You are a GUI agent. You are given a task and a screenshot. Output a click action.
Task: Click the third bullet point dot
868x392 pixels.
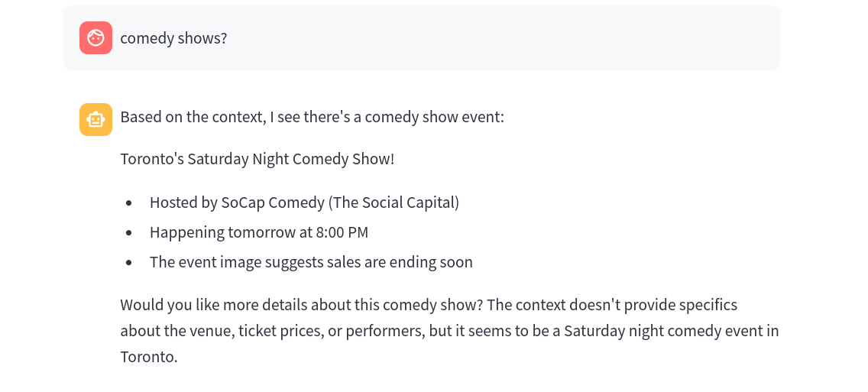(129, 263)
